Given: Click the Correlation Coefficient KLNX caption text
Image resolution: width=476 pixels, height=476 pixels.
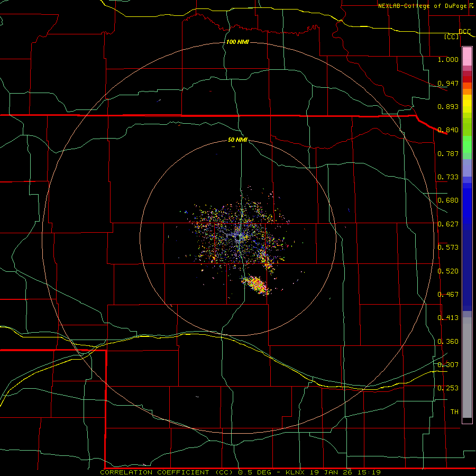Looking at the screenshot, I should 240,472.
